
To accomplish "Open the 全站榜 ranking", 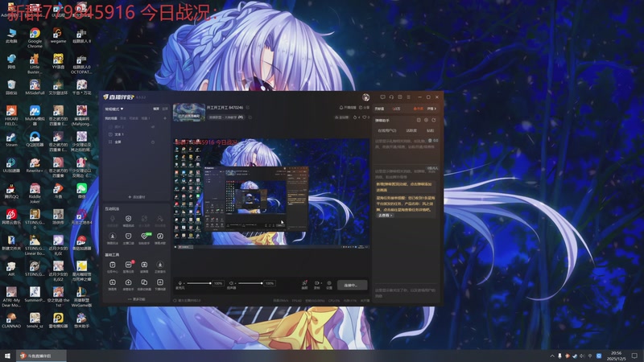I will 341,117.
